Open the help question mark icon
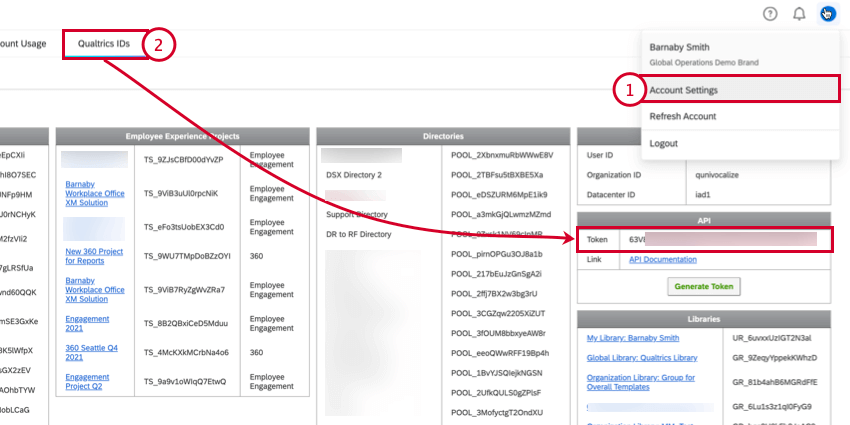This screenshot has width=850, height=425. (x=770, y=14)
